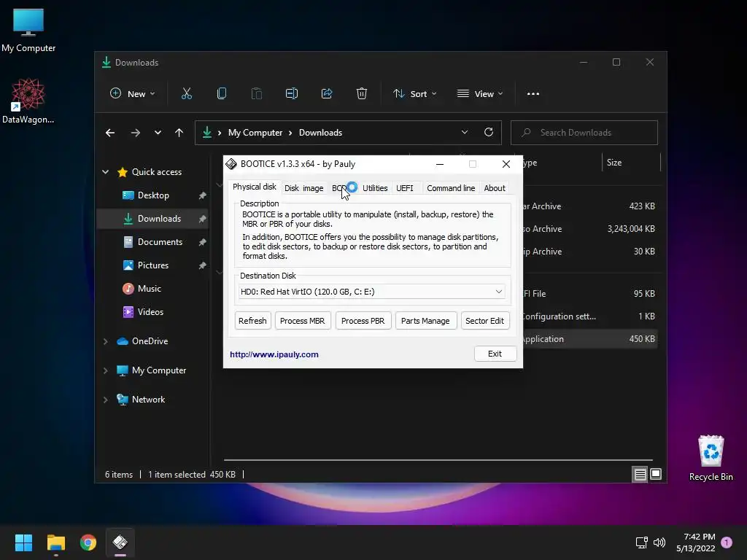Go up one folder level arrow

click(x=179, y=133)
